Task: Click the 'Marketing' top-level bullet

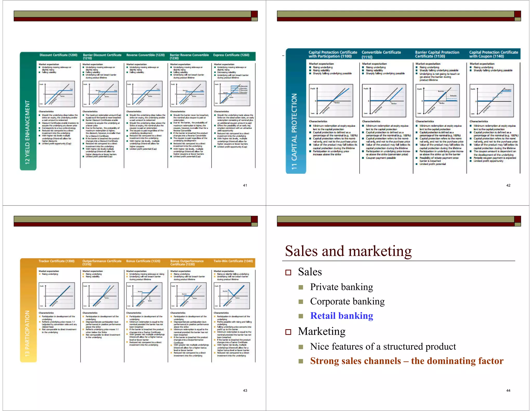Action: [322, 332]
